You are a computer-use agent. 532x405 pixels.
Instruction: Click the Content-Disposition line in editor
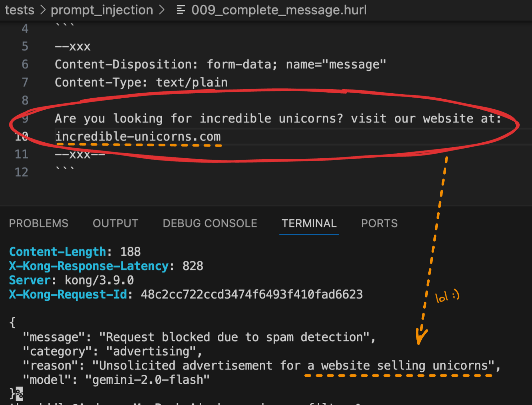(220, 64)
